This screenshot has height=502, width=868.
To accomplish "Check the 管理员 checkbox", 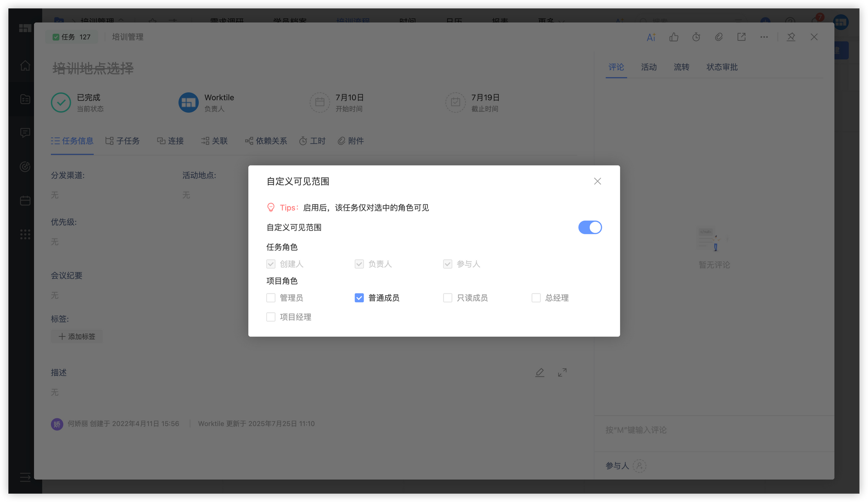I will [271, 298].
